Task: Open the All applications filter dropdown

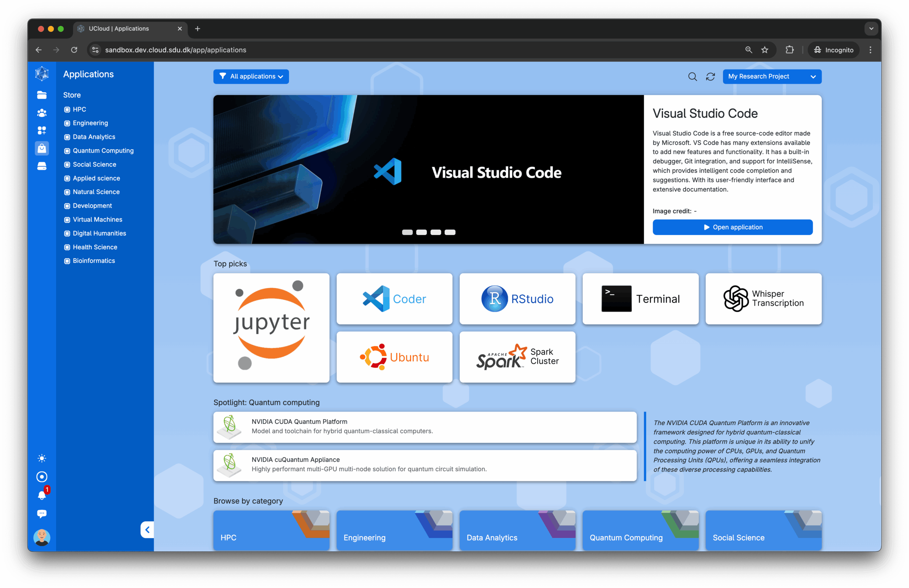Action: coord(251,76)
